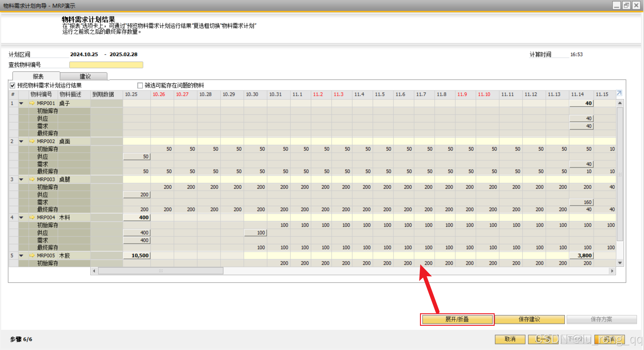This screenshot has height=350, width=644.
Task: Collapse the MRP001 桌子 row triangle
Action: click(x=21, y=103)
